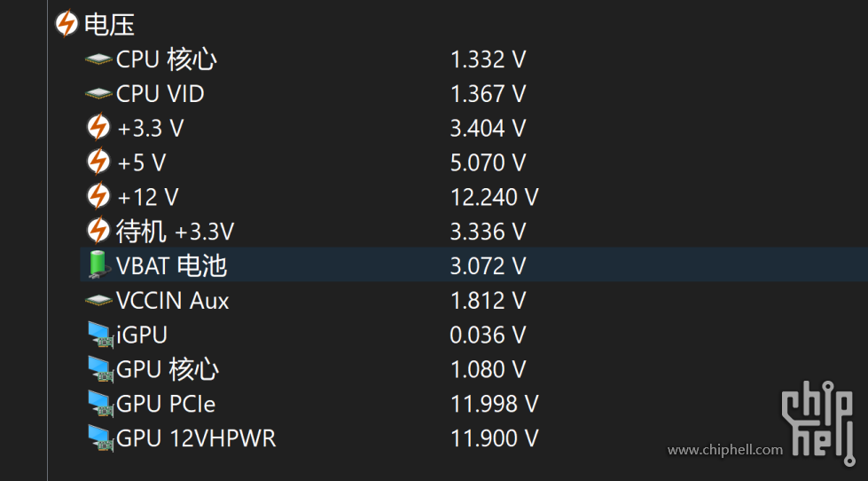Viewport: 868px width, 481px height.
Task: Click the graphics card icon beside iGPU
Action: coord(101,335)
